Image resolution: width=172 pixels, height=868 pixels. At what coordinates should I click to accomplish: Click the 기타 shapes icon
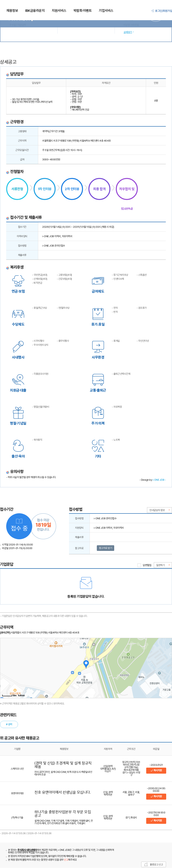click(98, 446)
